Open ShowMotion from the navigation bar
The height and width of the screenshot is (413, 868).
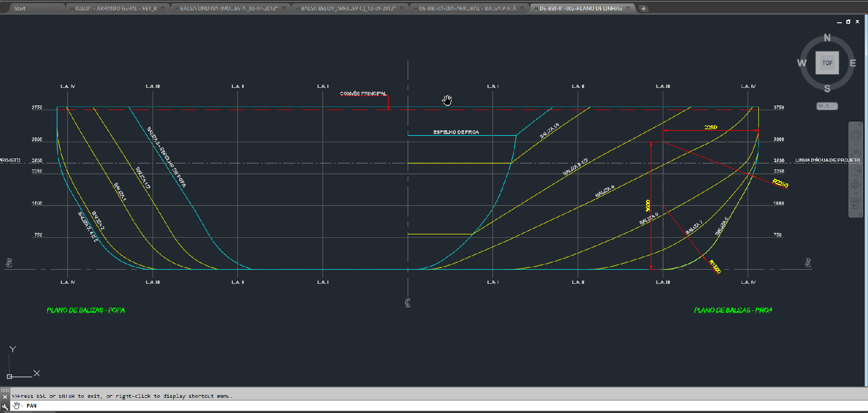pyautogui.click(x=856, y=204)
